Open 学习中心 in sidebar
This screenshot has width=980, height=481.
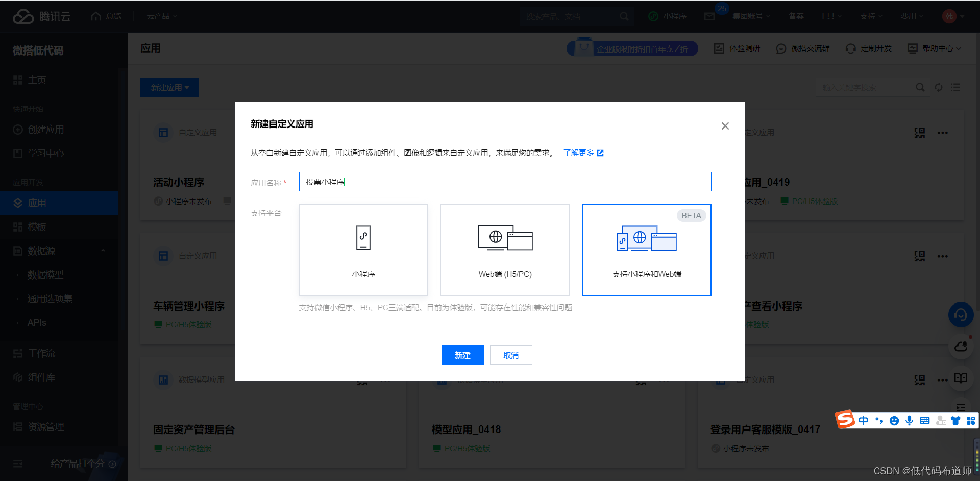[x=59, y=154]
